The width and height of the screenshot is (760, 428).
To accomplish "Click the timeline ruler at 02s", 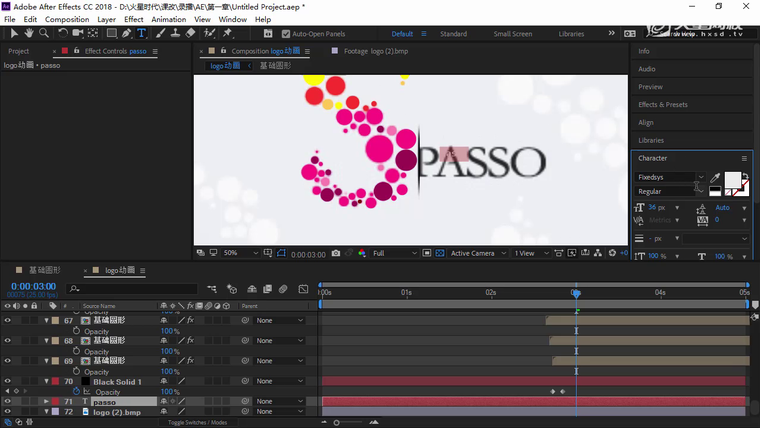I will point(491,292).
